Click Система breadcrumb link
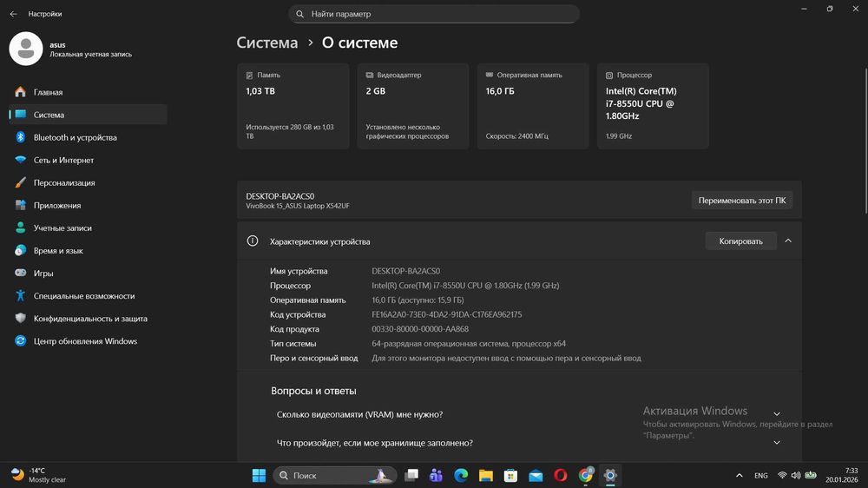The height and width of the screenshot is (488, 868). click(x=266, y=43)
